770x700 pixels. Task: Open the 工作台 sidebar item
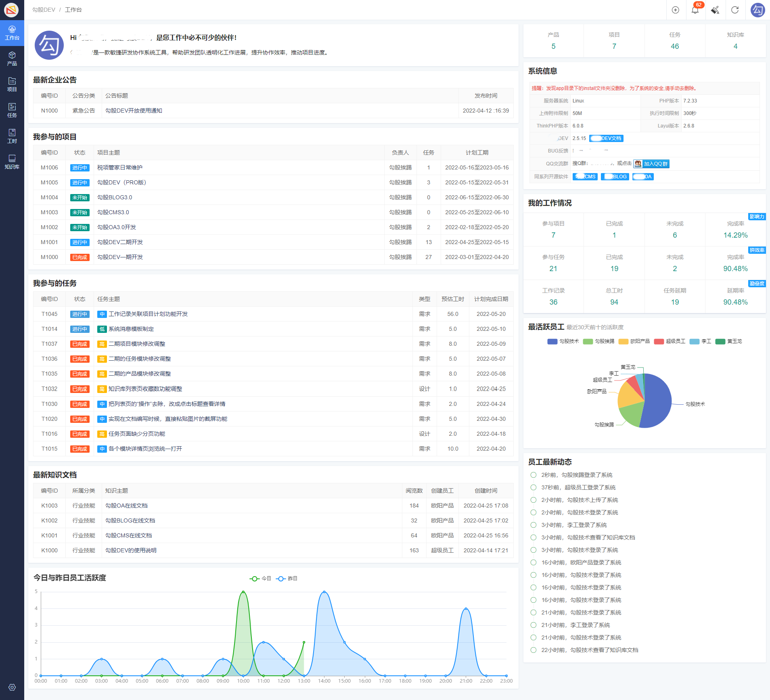[12, 33]
